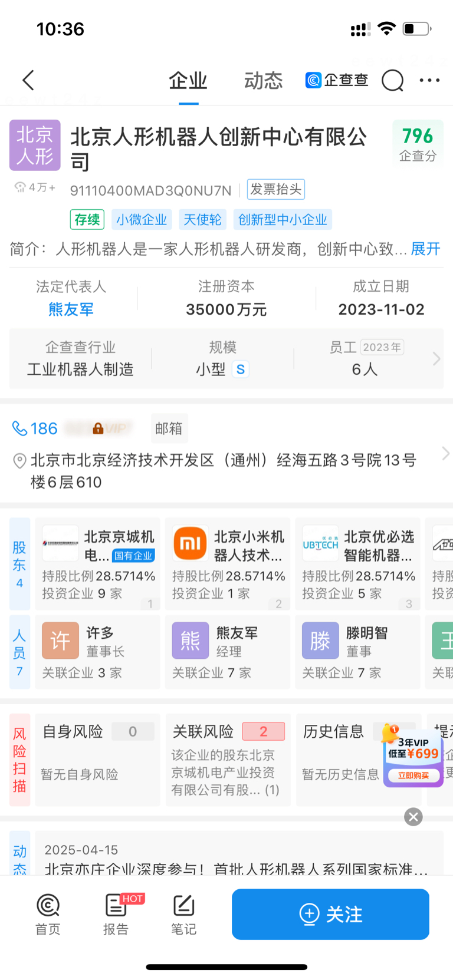
Task: Open search with magnifier icon
Action: click(392, 80)
